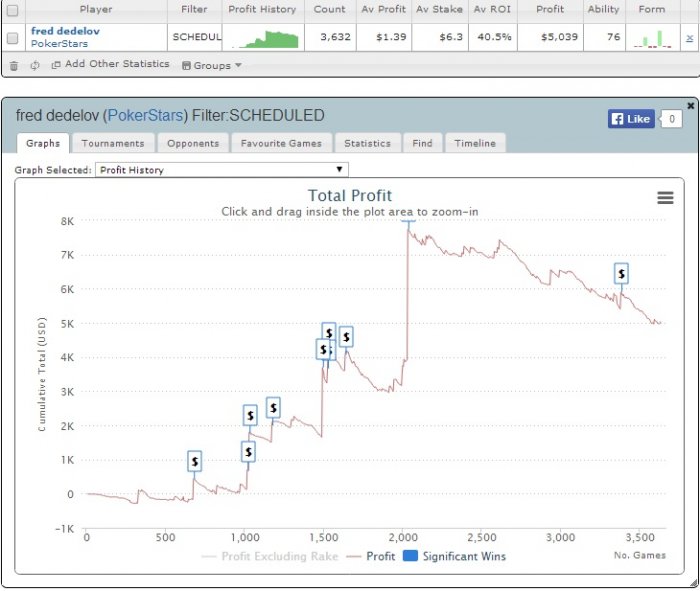Switch to the Opponents tab
The image size is (700, 591).
click(x=193, y=143)
